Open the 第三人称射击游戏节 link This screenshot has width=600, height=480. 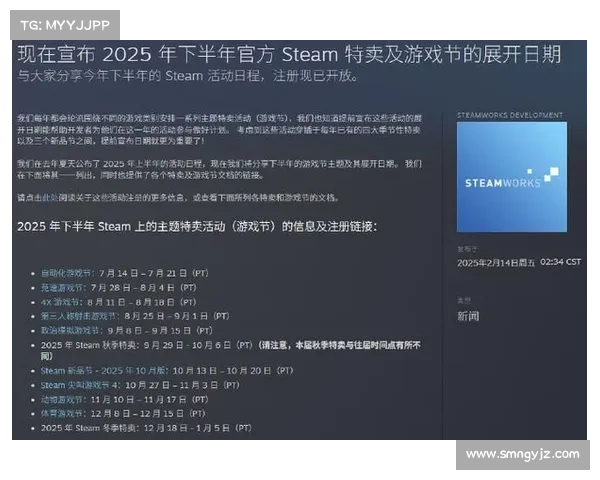coord(78,316)
